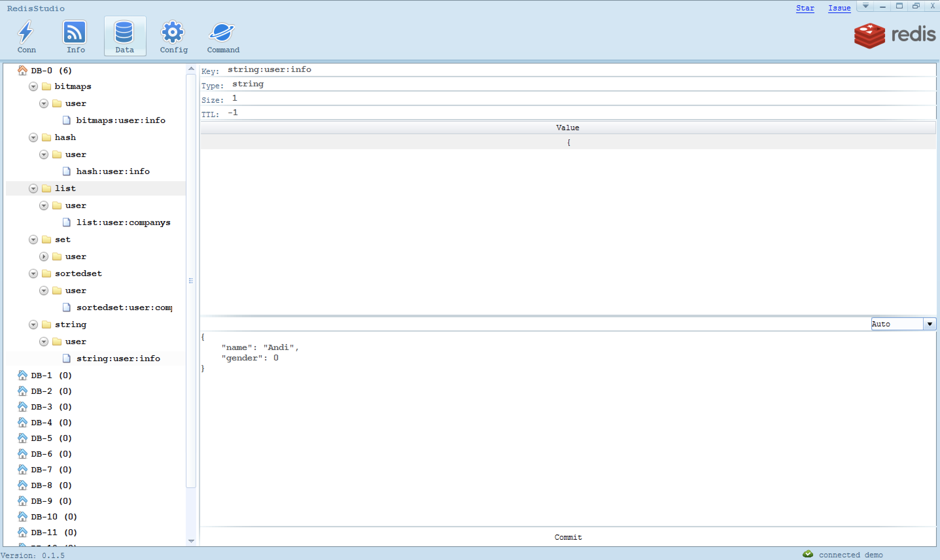Click the DB-7 home icon

23,469
